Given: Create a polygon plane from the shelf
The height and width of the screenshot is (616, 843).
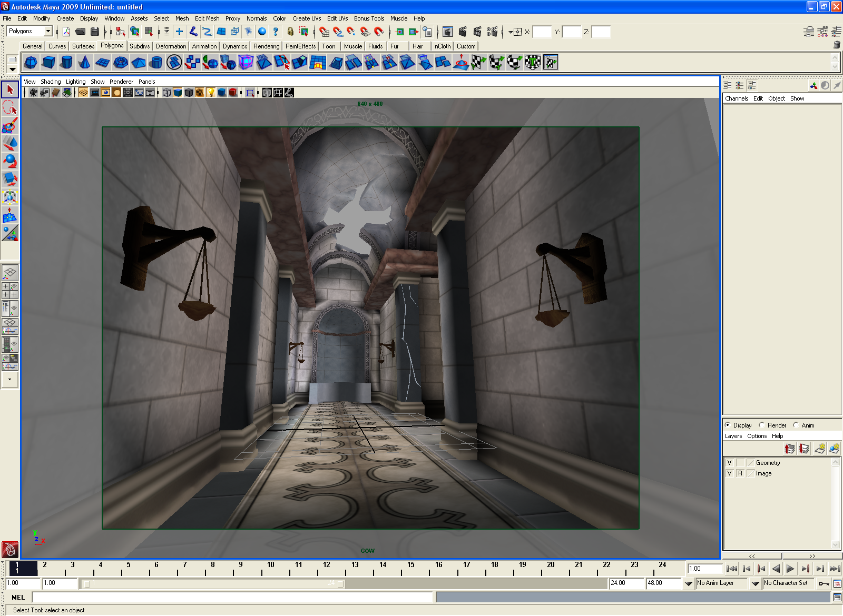Looking at the screenshot, I should click(x=103, y=63).
